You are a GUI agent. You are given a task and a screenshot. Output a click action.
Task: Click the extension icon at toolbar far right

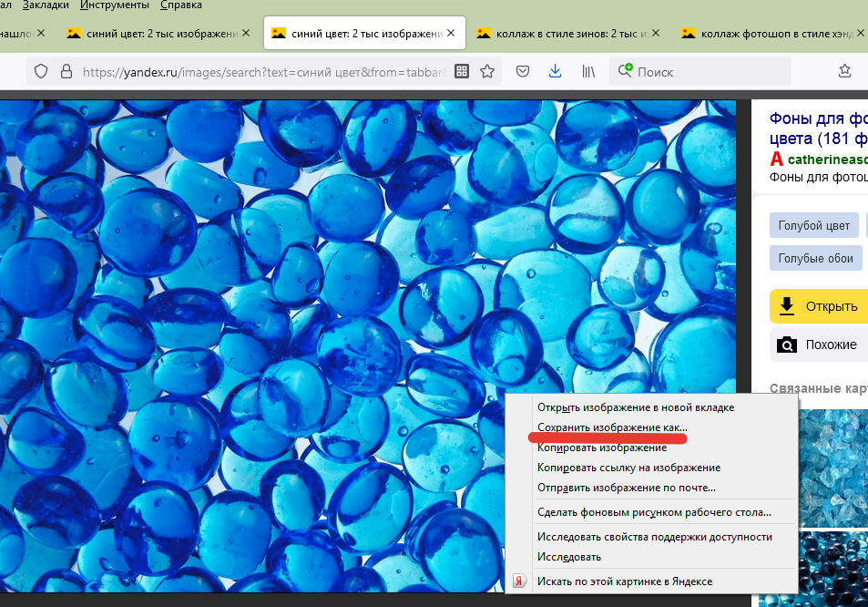(x=844, y=71)
